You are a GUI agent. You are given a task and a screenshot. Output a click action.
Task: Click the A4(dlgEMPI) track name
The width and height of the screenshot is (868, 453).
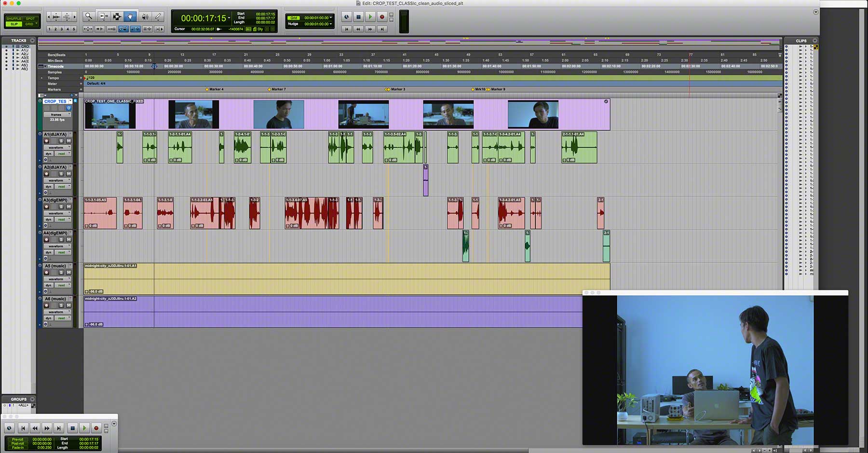click(x=55, y=233)
